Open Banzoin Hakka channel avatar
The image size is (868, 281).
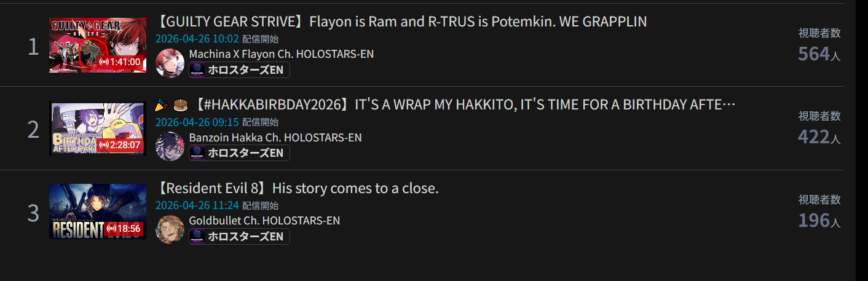click(170, 146)
